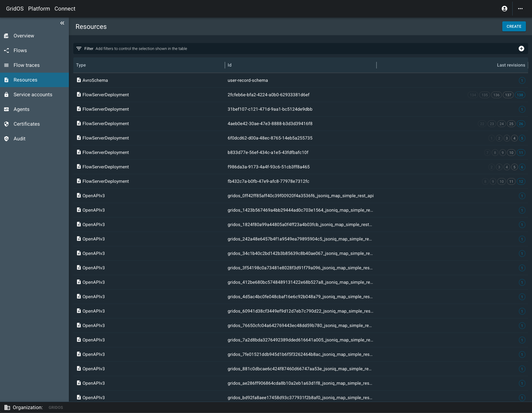The height and width of the screenshot is (413, 532).
Task: Open the Flow traces section
Action: (x=26, y=65)
